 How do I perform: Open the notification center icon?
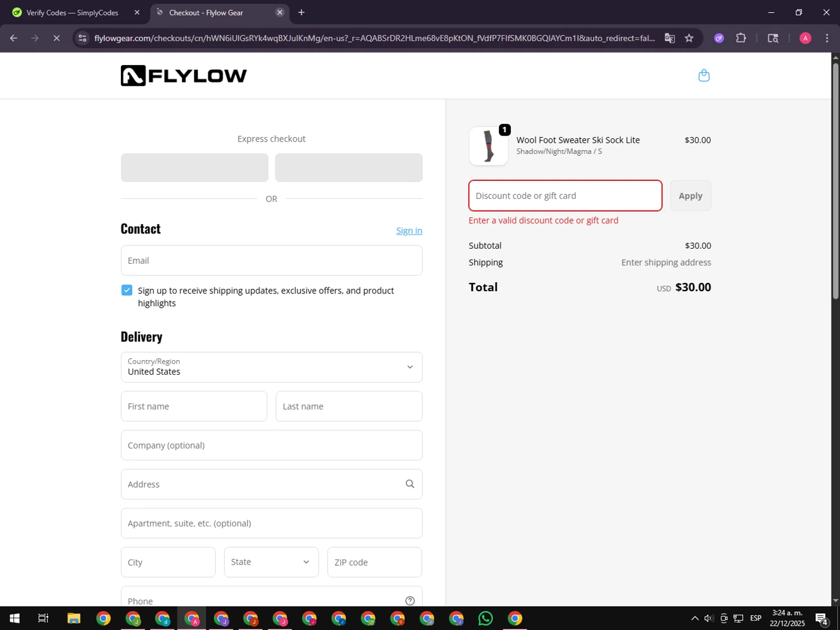click(822, 618)
